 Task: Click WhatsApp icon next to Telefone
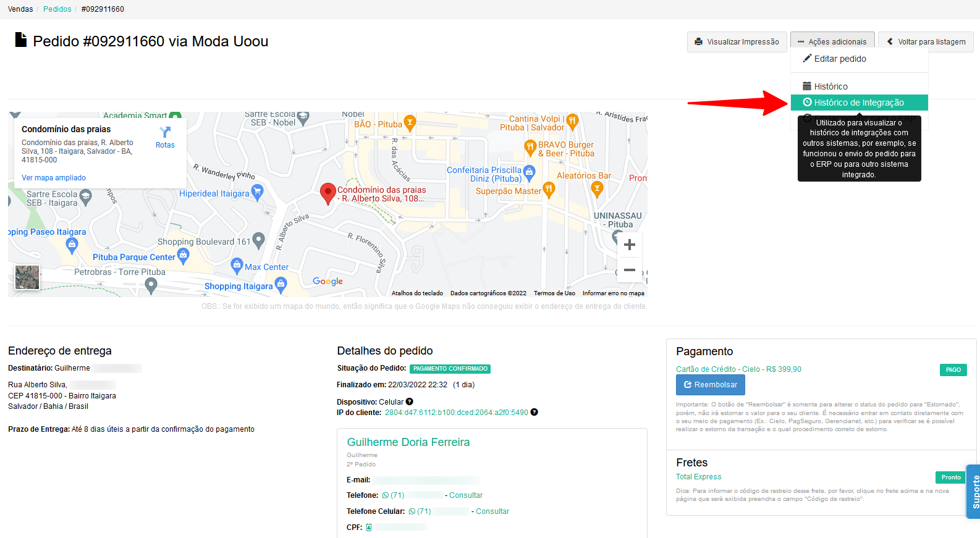coord(386,495)
